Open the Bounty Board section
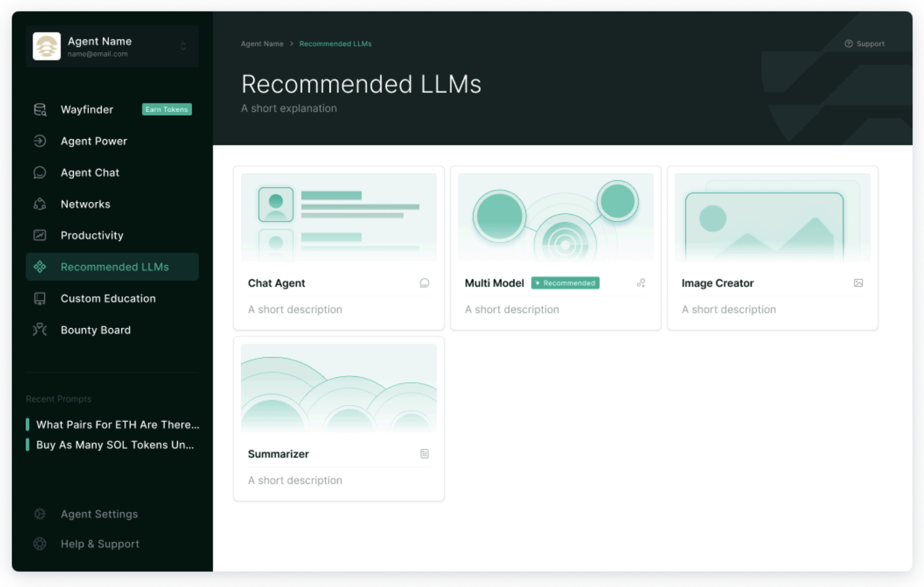 point(95,330)
